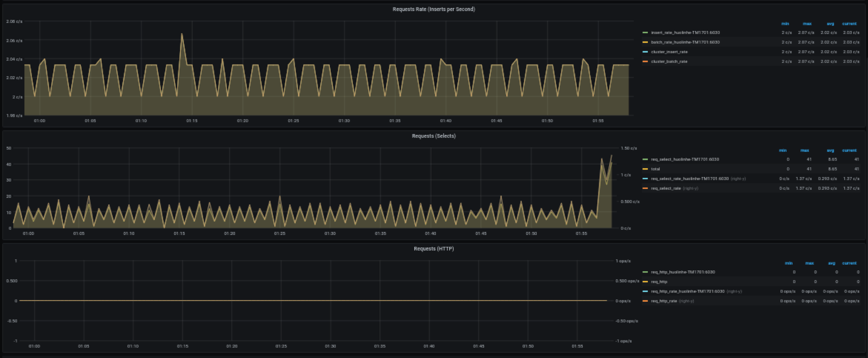Open the Requests Rate (Inserts per Second) panel menu
868x358 pixels.
[433, 9]
